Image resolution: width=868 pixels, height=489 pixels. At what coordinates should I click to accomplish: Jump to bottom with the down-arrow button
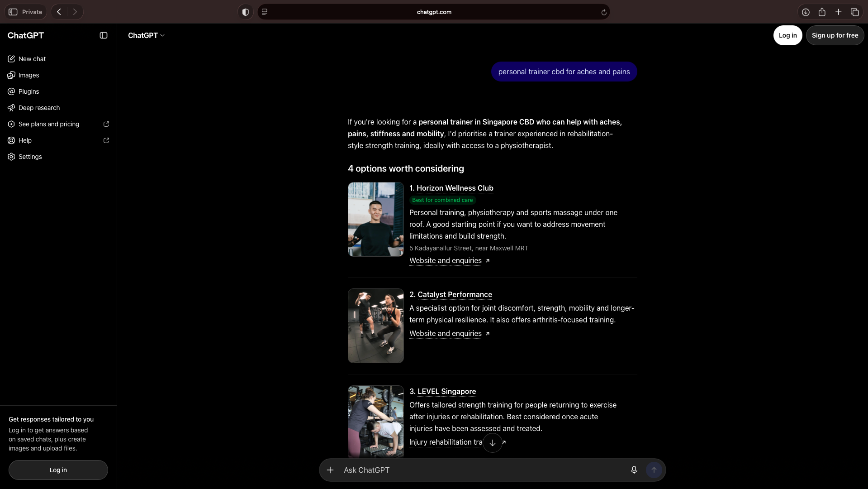click(x=492, y=443)
